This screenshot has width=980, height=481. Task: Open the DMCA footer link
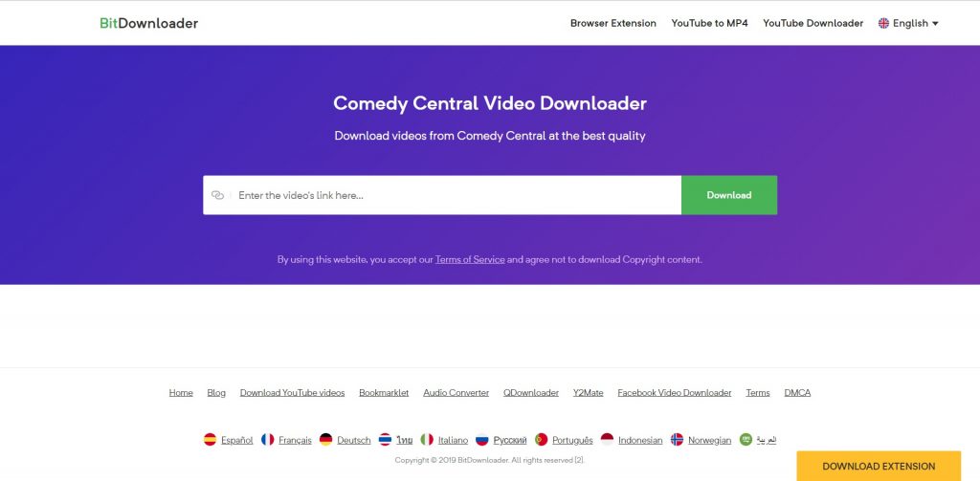797,393
